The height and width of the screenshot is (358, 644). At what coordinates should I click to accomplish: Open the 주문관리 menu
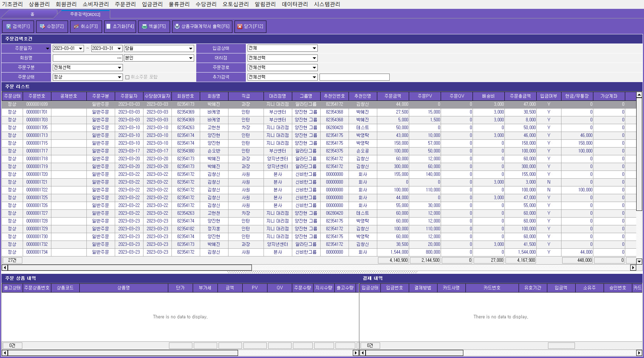tap(125, 4)
